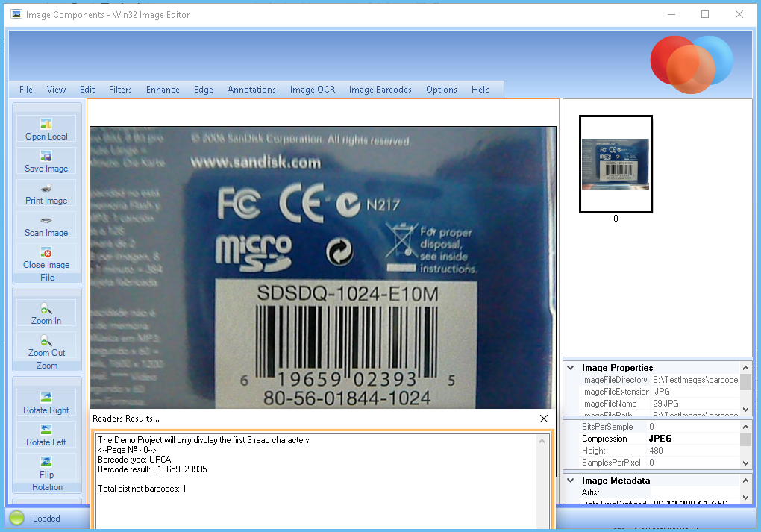Click the Zoom In magnifier icon
This screenshot has height=532, width=761.
[46, 309]
